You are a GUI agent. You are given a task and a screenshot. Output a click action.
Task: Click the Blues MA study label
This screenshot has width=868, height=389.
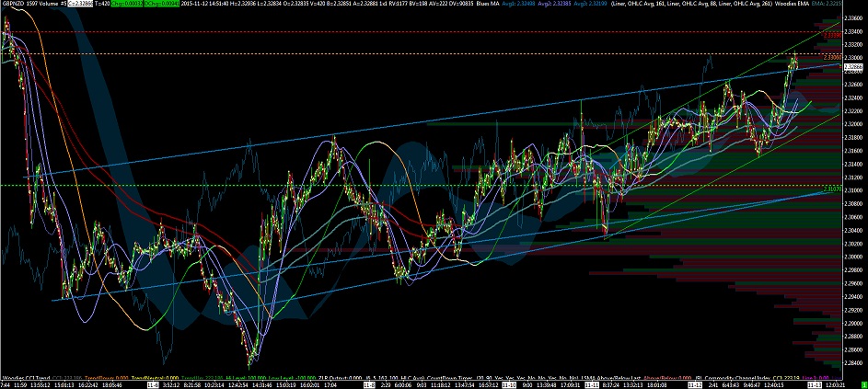coord(487,4)
